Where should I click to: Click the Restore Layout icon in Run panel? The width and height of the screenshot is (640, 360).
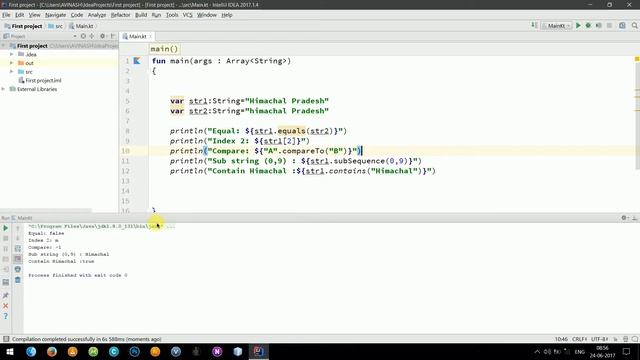6,282
